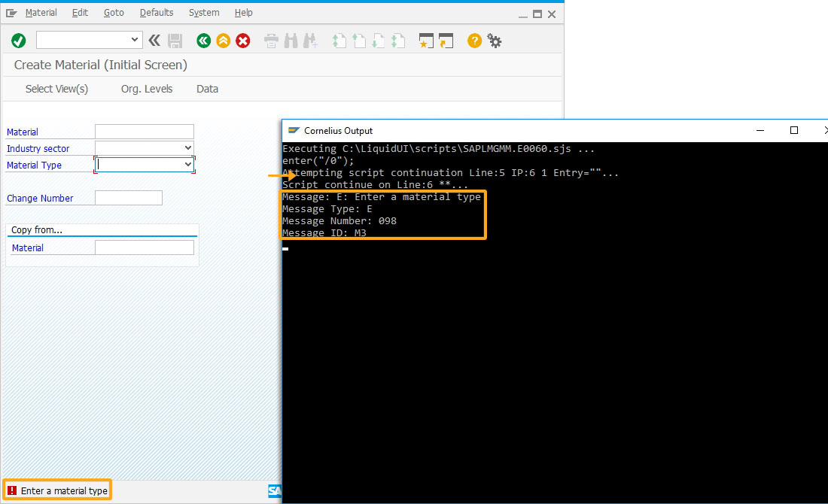Screen dimensions: 828x504
Task: Click the Generate Shortcut icon
Action: click(x=446, y=41)
